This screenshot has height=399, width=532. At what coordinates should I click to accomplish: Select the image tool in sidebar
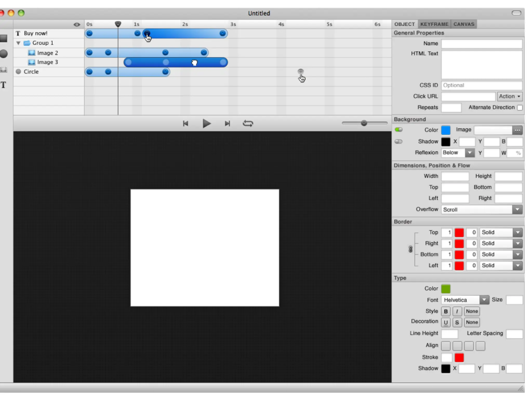pos(4,69)
